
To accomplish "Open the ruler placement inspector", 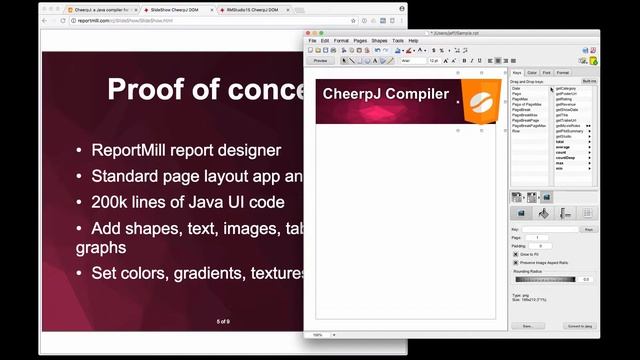I will point(565,213).
